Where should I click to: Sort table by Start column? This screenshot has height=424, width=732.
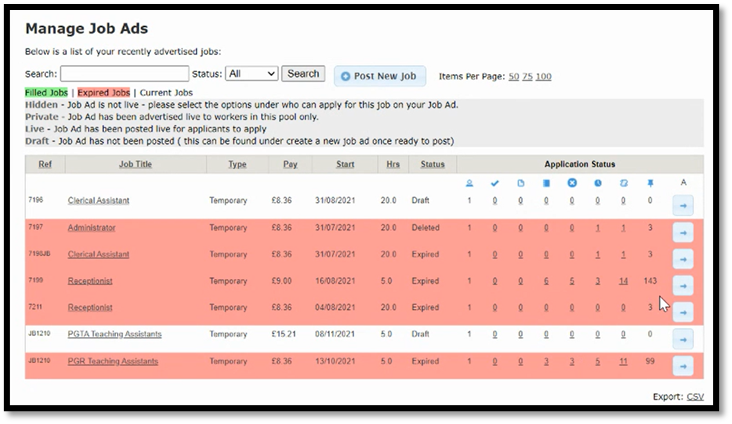click(345, 164)
